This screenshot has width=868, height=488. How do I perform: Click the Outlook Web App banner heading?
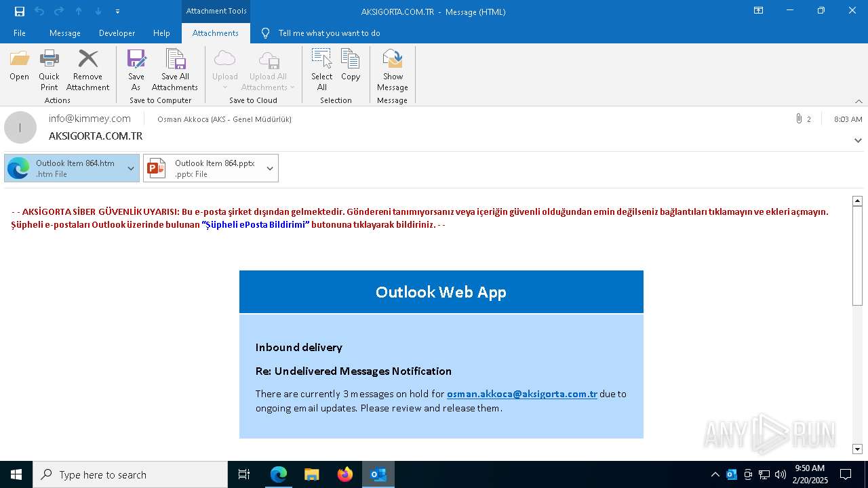(441, 292)
